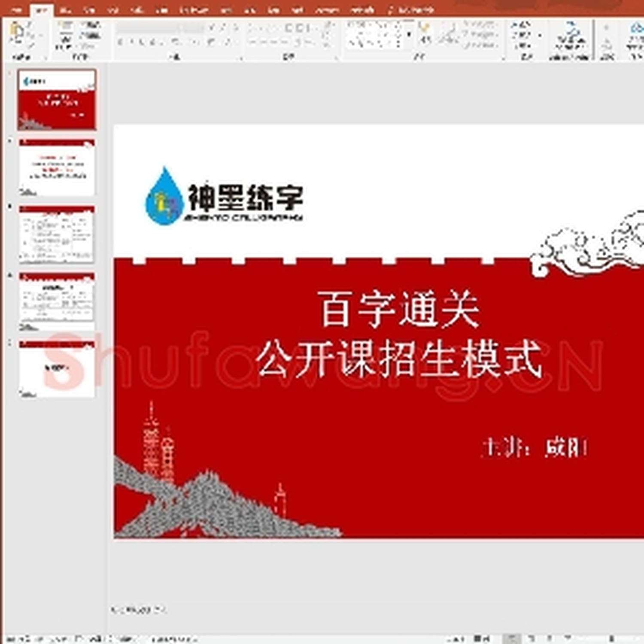The height and width of the screenshot is (644, 644).
Task: Open Quick Styles in the Drawing group
Action: (x=449, y=34)
